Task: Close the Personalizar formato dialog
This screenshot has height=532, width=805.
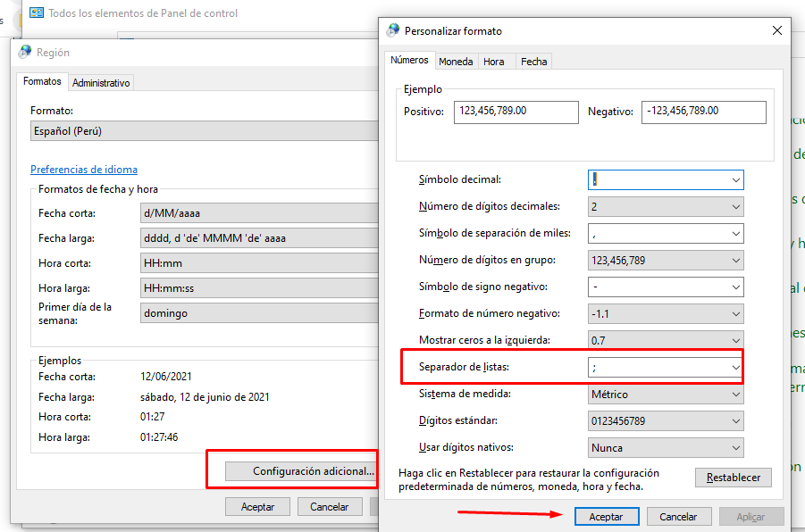Action: (x=776, y=31)
